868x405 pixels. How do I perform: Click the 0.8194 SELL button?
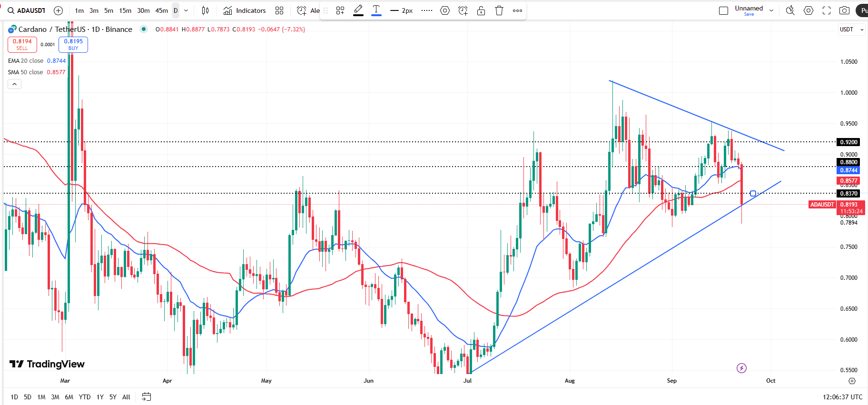(22, 44)
